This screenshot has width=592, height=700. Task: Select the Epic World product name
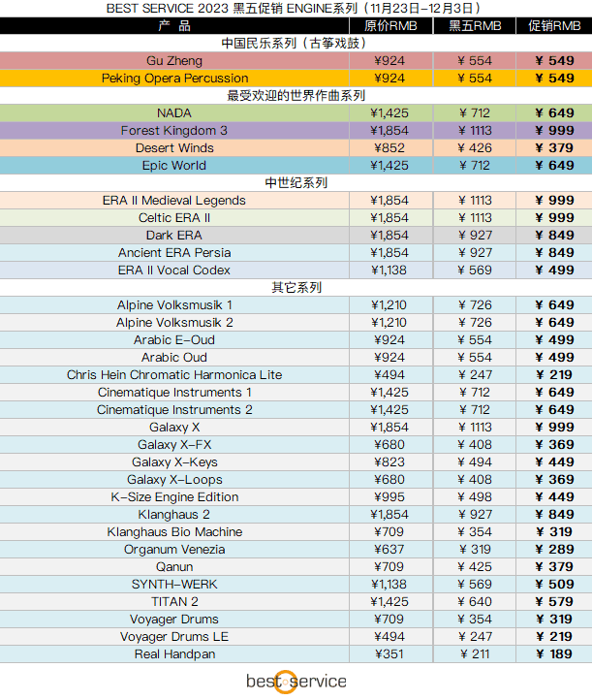[174, 165]
